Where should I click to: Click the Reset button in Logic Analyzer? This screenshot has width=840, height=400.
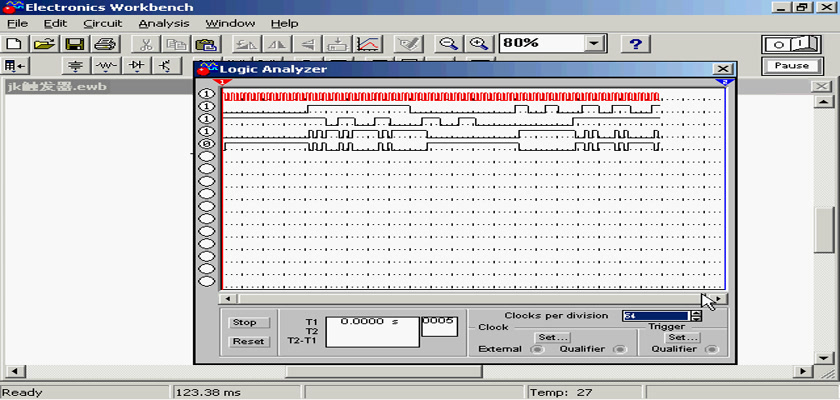pos(249,341)
